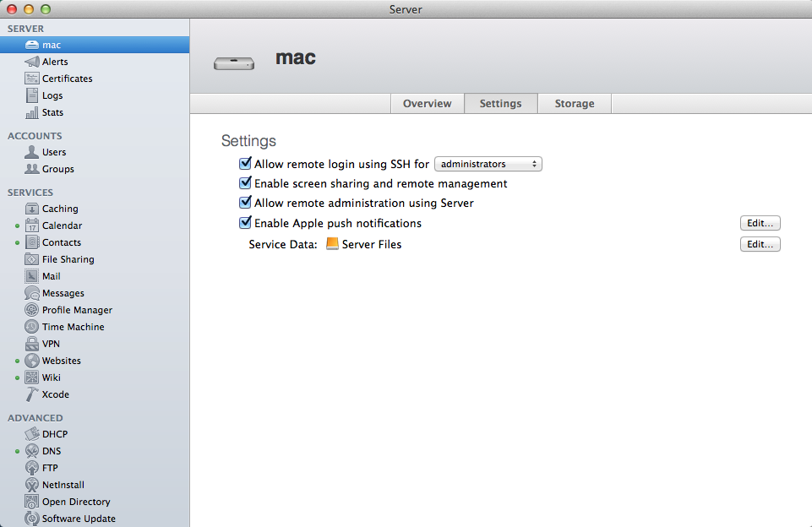
Task: Open the File Sharing service icon
Action: click(x=32, y=259)
